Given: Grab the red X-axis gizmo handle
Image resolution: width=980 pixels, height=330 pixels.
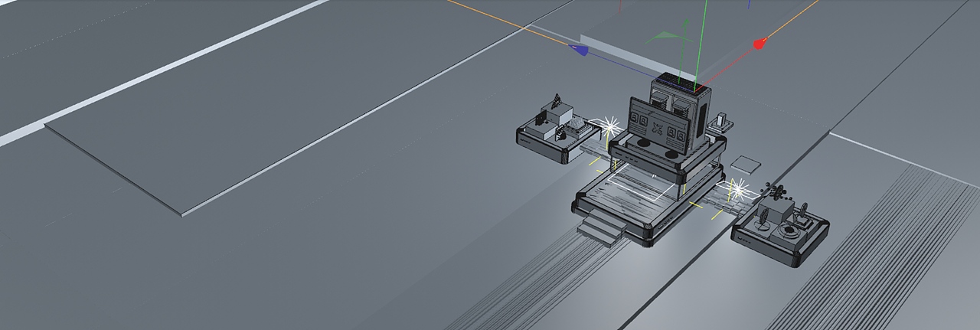Looking at the screenshot, I should pos(759,44).
